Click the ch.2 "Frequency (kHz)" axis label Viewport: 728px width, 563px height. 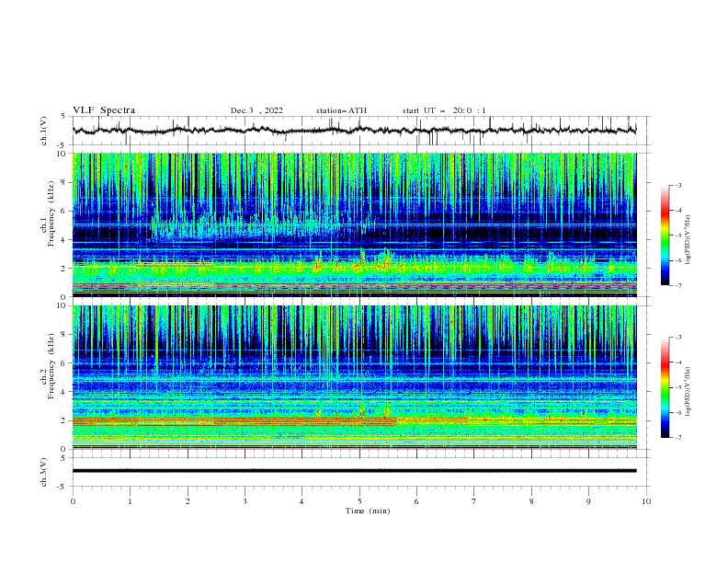pyautogui.click(x=51, y=366)
